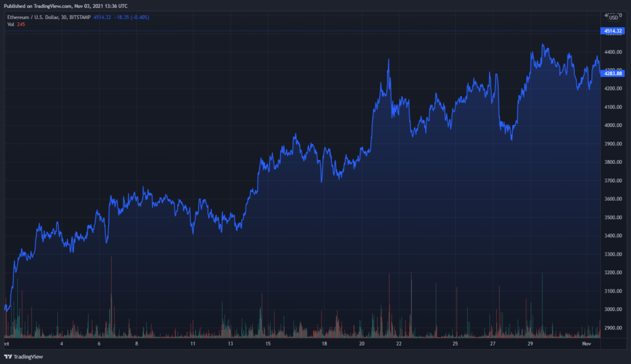
Task: Click the 3500.00 price axis label
Action: [613, 217]
